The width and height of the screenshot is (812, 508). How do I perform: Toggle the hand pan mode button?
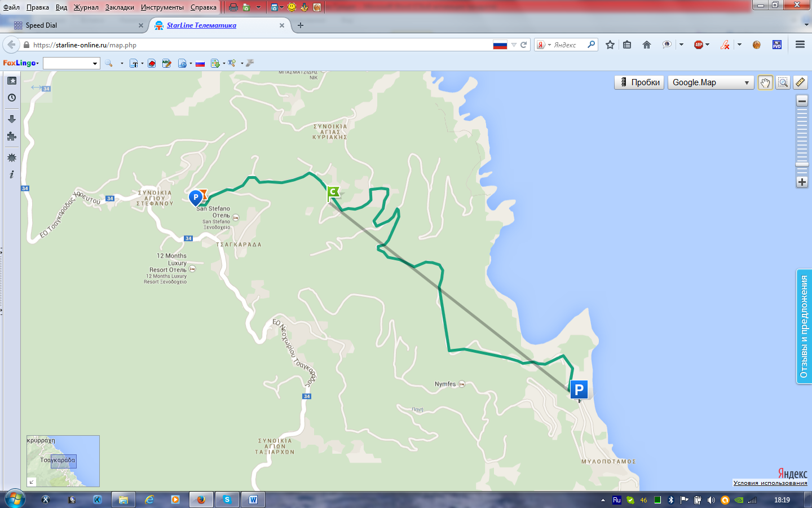click(765, 82)
